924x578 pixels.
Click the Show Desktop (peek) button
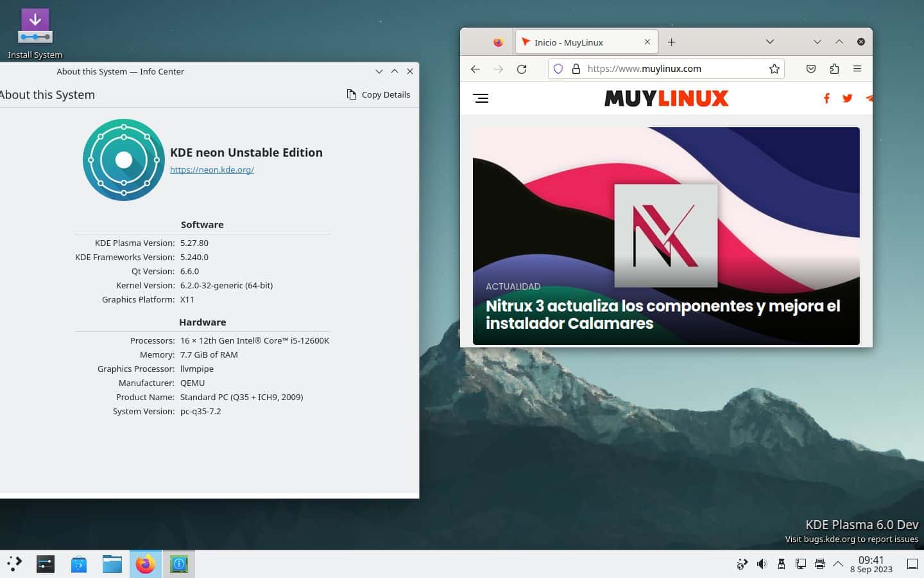pyautogui.click(x=912, y=564)
